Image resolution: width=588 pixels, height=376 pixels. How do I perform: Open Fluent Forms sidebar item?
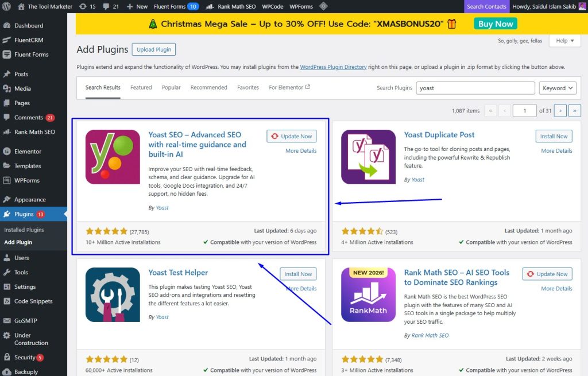tap(32, 55)
